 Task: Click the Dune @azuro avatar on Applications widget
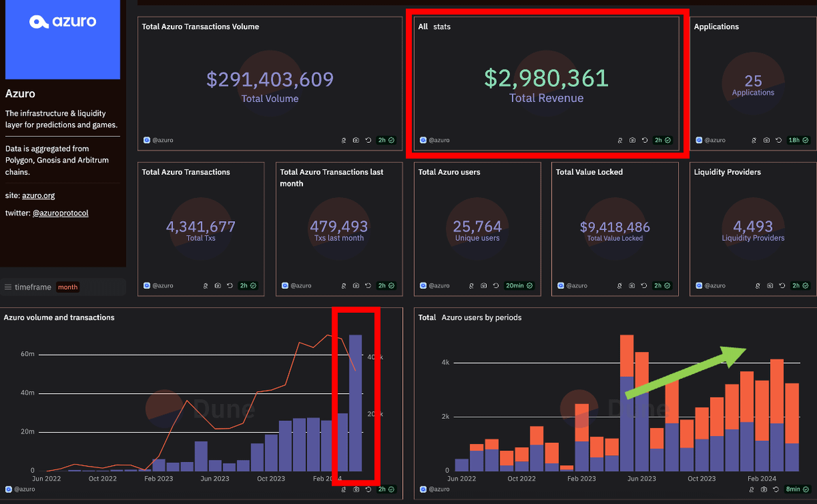click(699, 140)
